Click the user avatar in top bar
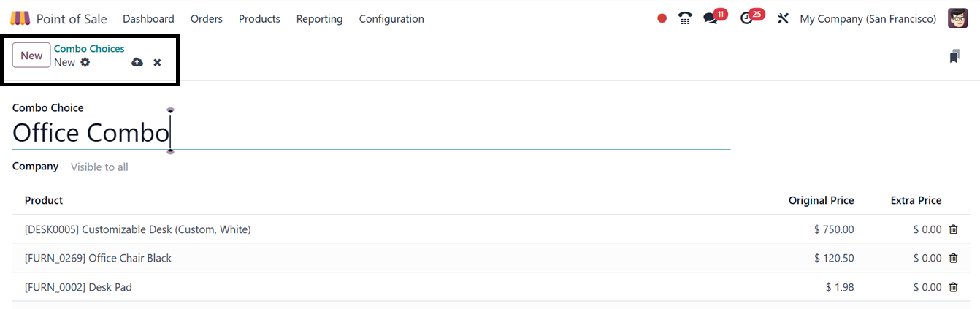Viewport: 980px width, 309px height. pos(957,18)
